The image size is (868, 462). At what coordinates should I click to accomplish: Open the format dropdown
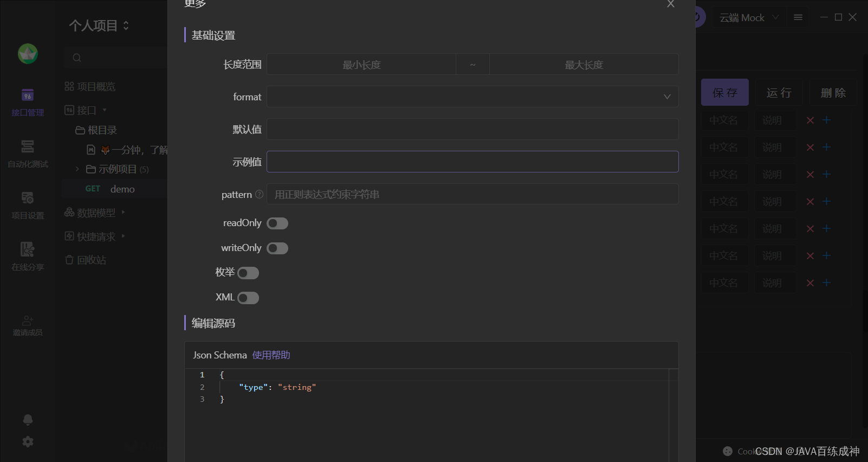(x=472, y=97)
